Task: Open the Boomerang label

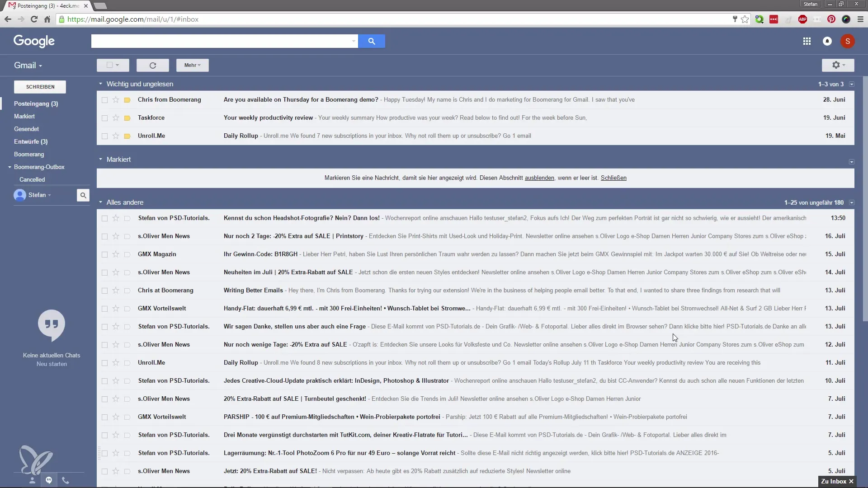Action: point(29,154)
